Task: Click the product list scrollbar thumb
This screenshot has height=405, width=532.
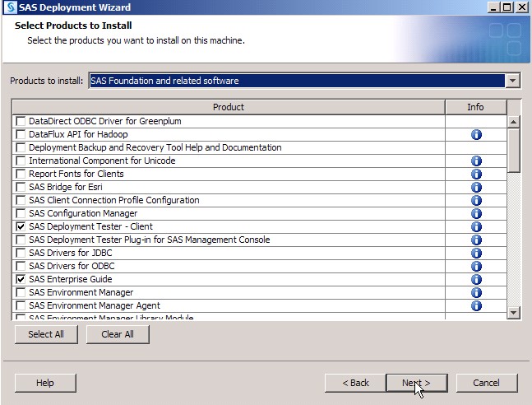Action: (x=514, y=150)
